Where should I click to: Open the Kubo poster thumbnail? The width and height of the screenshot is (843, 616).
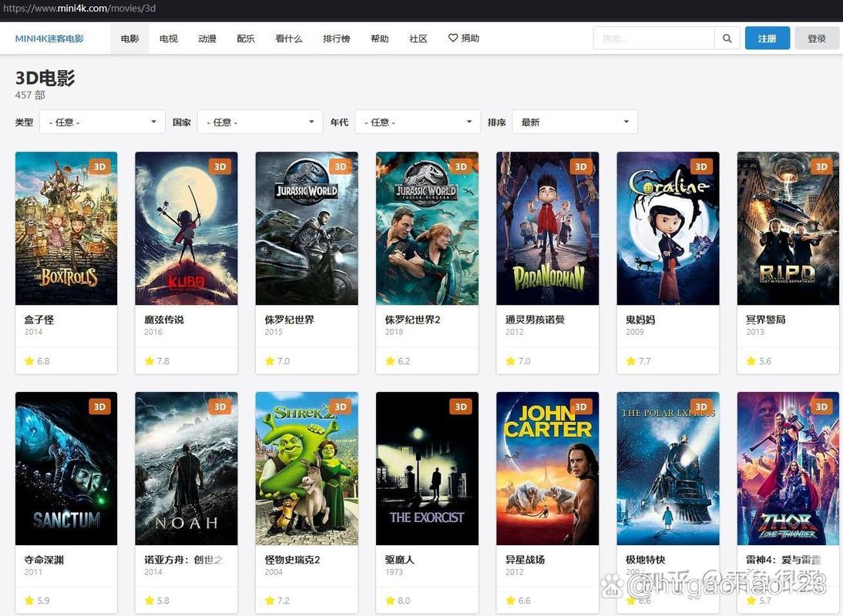pyautogui.click(x=186, y=228)
